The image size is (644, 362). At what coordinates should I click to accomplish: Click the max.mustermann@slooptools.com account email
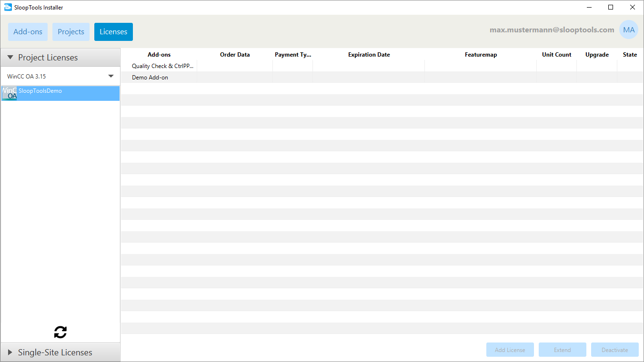[552, 30]
